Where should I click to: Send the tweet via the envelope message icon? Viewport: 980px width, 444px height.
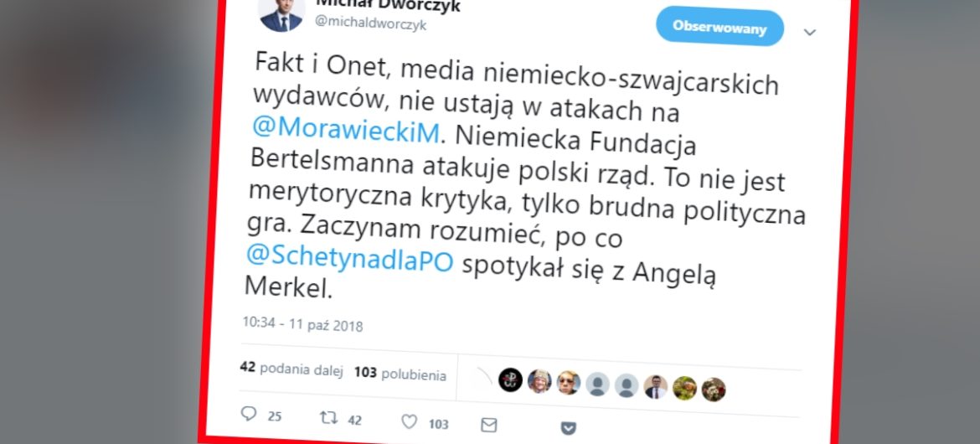[489, 426]
